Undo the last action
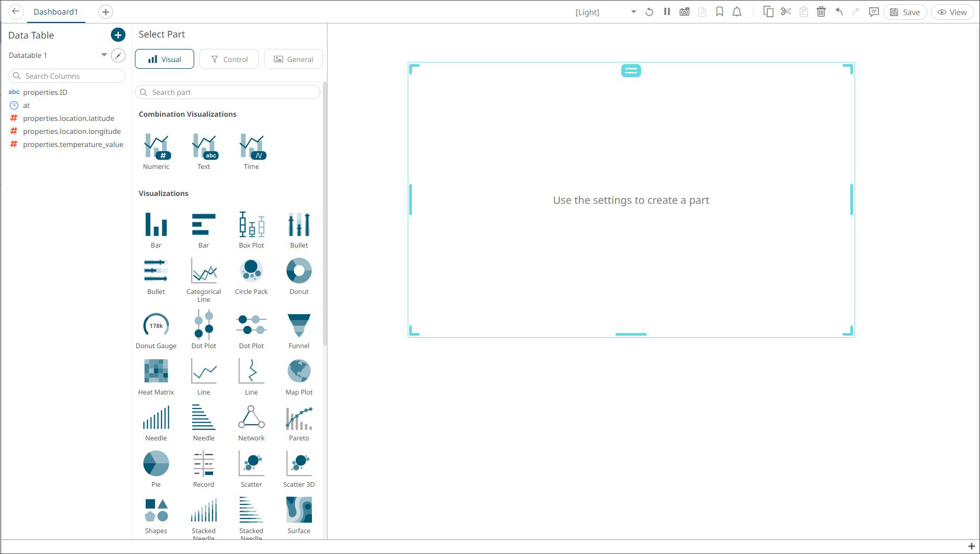Viewport: 980px width, 554px height. [839, 11]
